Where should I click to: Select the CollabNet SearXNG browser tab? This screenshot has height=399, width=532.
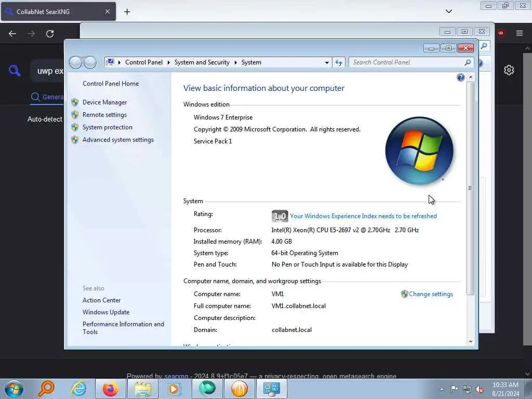pos(58,11)
